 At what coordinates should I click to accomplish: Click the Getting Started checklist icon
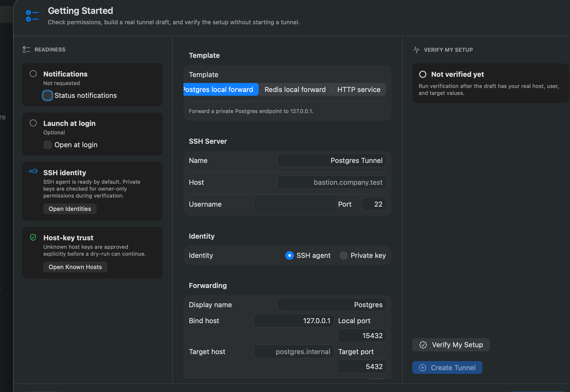pyautogui.click(x=32, y=16)
